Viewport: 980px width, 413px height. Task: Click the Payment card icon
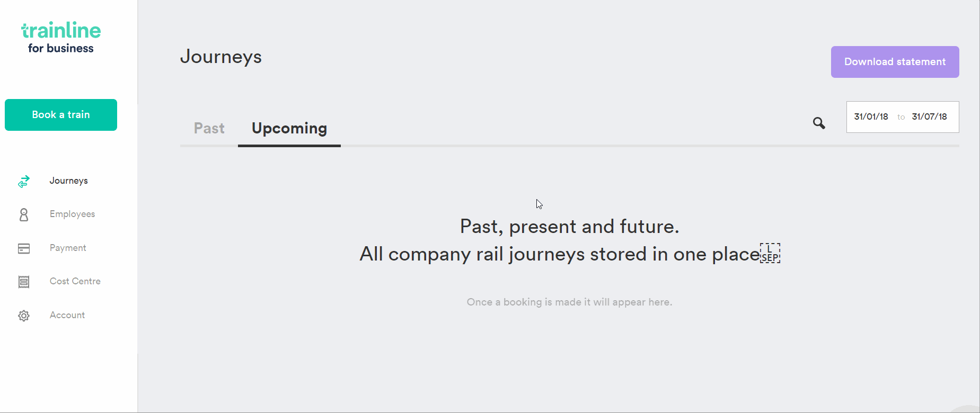point(24,248)
